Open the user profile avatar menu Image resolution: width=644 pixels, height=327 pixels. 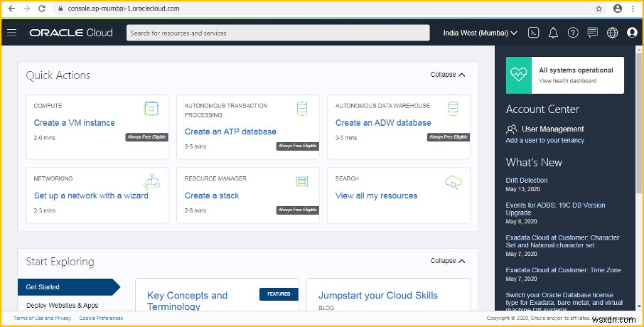pos(632,33)
